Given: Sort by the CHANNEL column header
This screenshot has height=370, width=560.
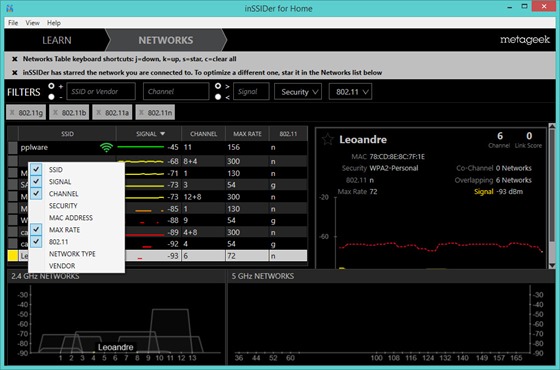Looking at the screenshot, I should click(x=204, y=134).
